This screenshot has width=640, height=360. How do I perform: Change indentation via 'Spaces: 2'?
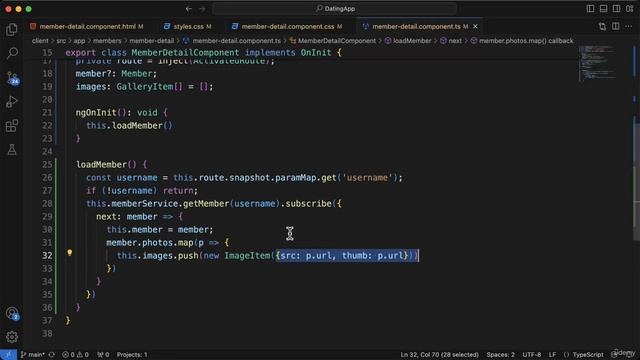pos(500,355)
